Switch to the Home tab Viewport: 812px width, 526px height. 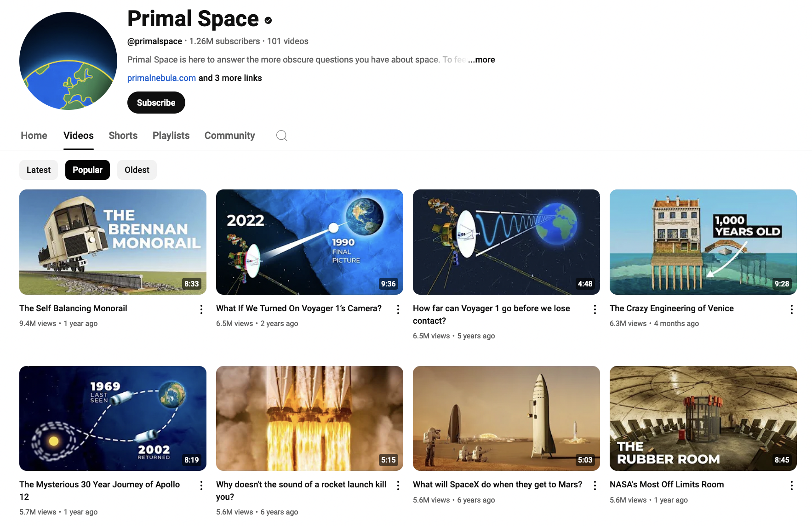pyautogui.click(x=34, y=136)
